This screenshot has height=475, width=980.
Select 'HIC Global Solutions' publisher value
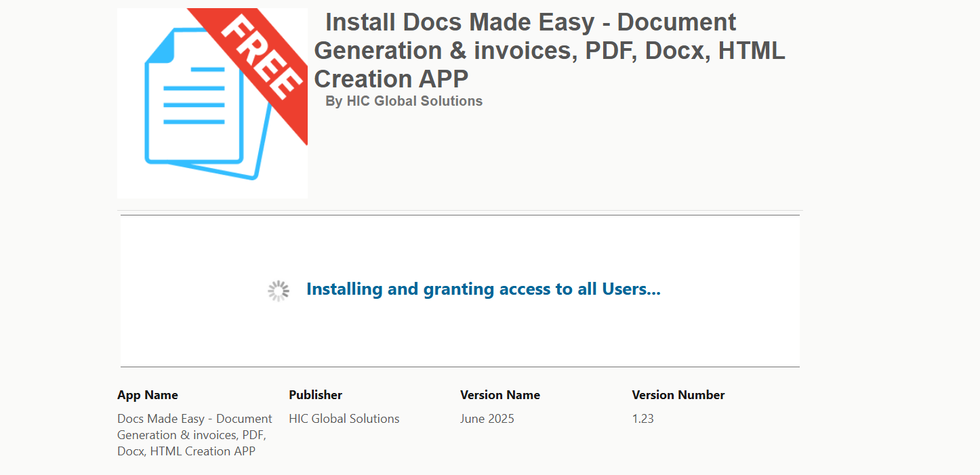click(x=344, y=419)
